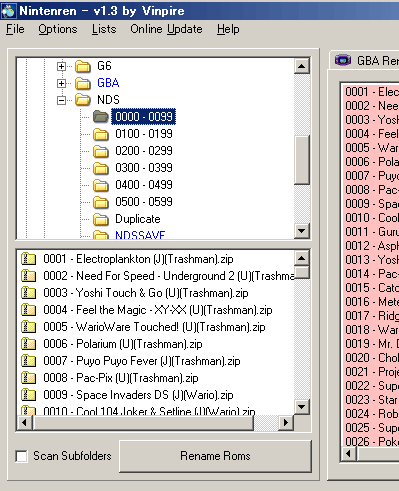Click file list vertical scrollbar down arrow
Viewport: 399px width, 491px height.
[x=302, y=407]
